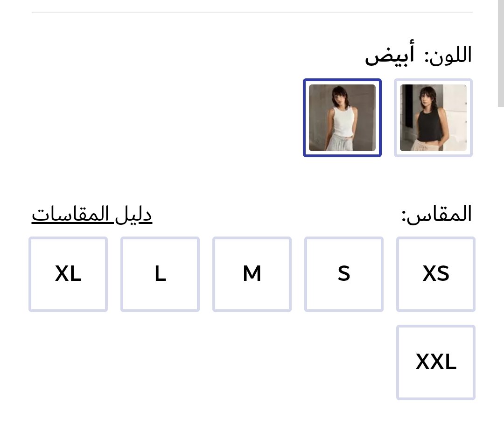Choose size XS
The image size is (504, 439).
tap(436, 274)
